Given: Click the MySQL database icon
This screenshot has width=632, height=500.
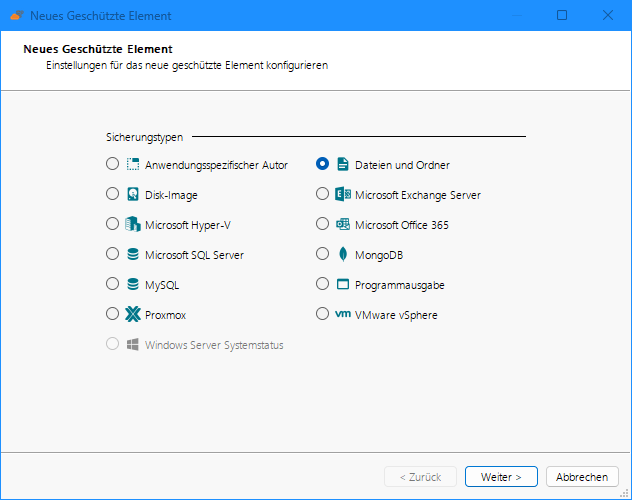Looking at the screenshot, I should [x=133, y=284].
